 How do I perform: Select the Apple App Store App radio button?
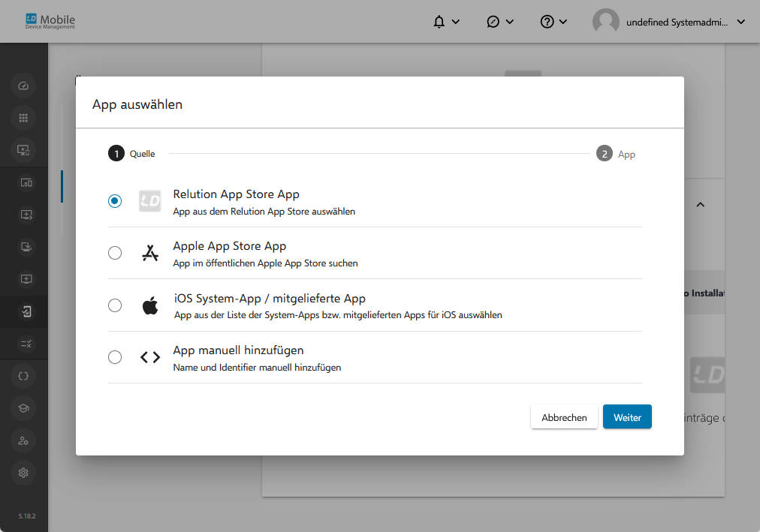(x=115, y=253)
